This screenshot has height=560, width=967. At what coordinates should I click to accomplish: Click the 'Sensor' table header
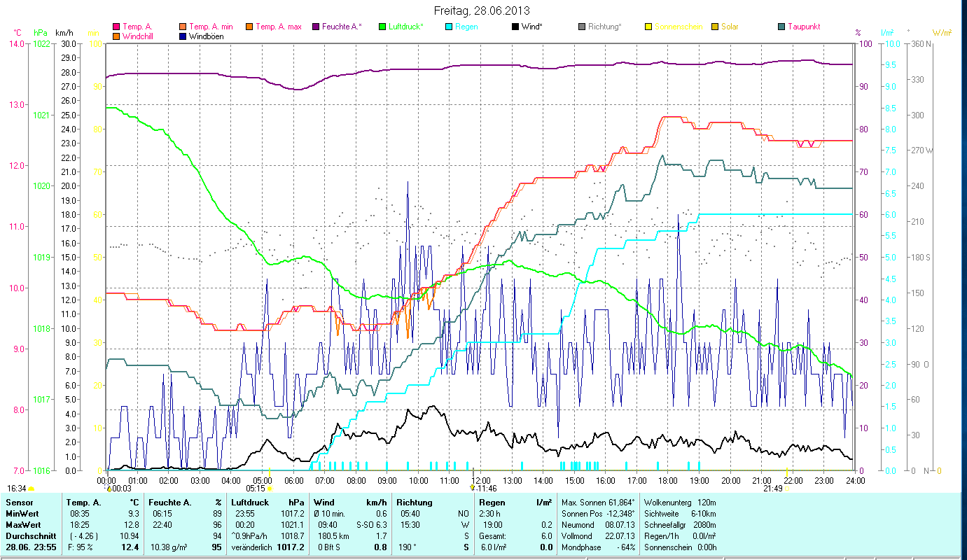[19, 503]
